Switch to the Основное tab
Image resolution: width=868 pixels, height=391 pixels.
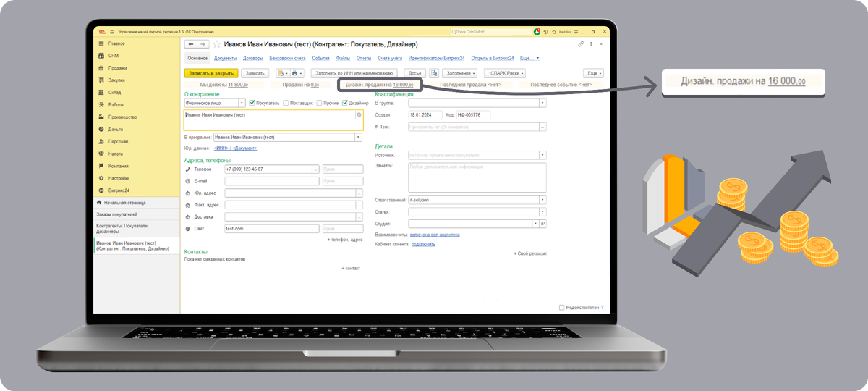[x=197, y=58]
